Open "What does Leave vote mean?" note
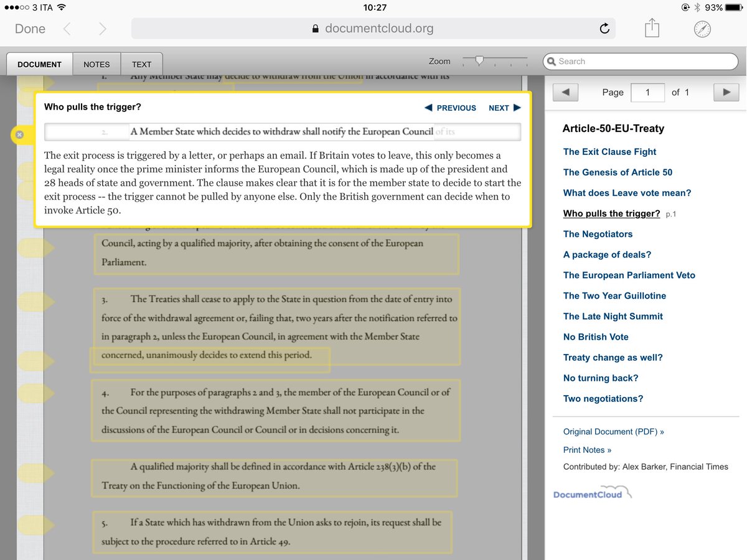This screenshot has height=560, width=747. pos(627,193)
